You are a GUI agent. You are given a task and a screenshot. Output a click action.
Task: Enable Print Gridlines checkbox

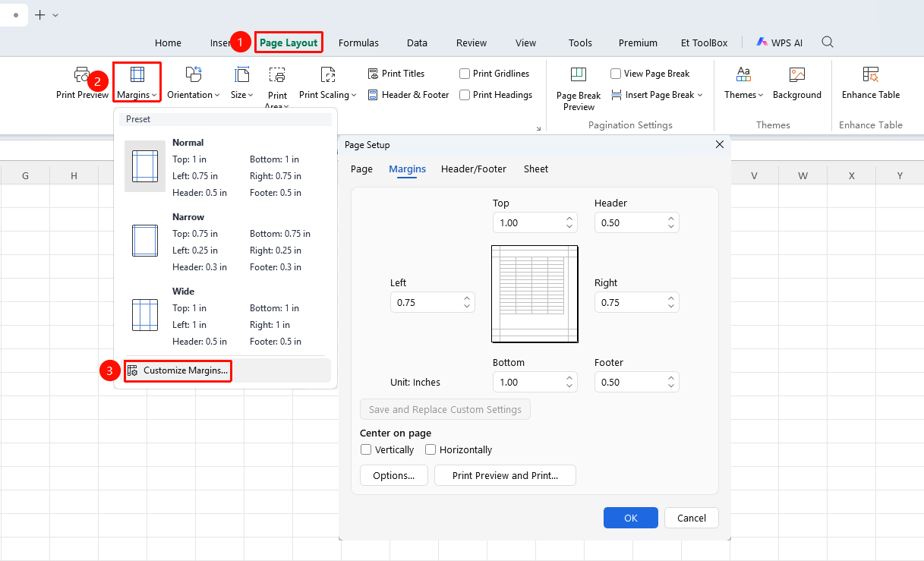(x=465, y=74)
